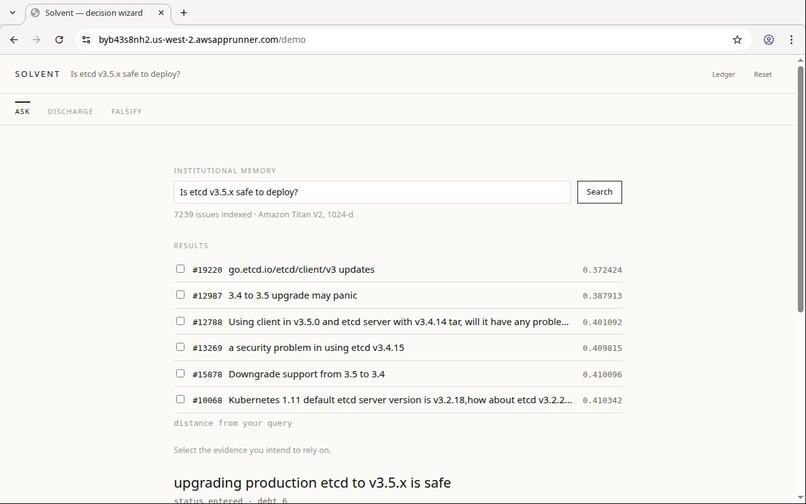This screenshot has height=504, width=806.
Task: Close the Solvent decision wizard tab
Action: tap(161, 13)
